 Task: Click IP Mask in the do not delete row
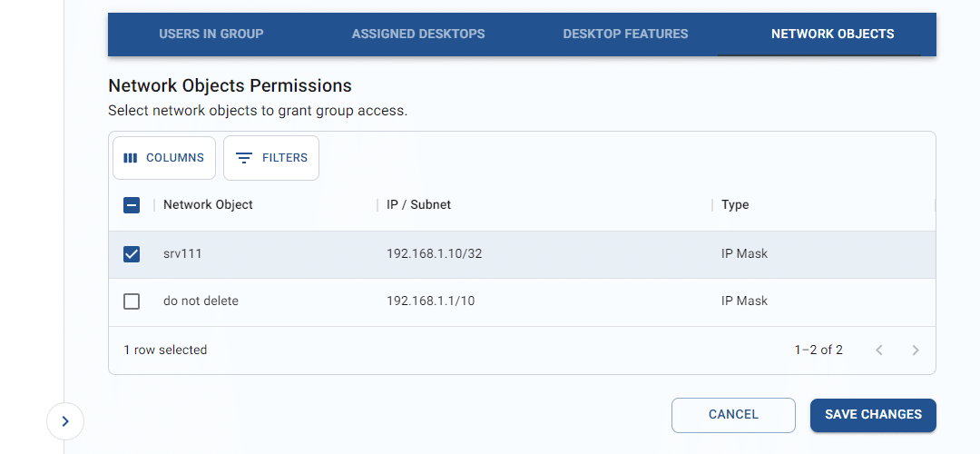pos(744,301)
